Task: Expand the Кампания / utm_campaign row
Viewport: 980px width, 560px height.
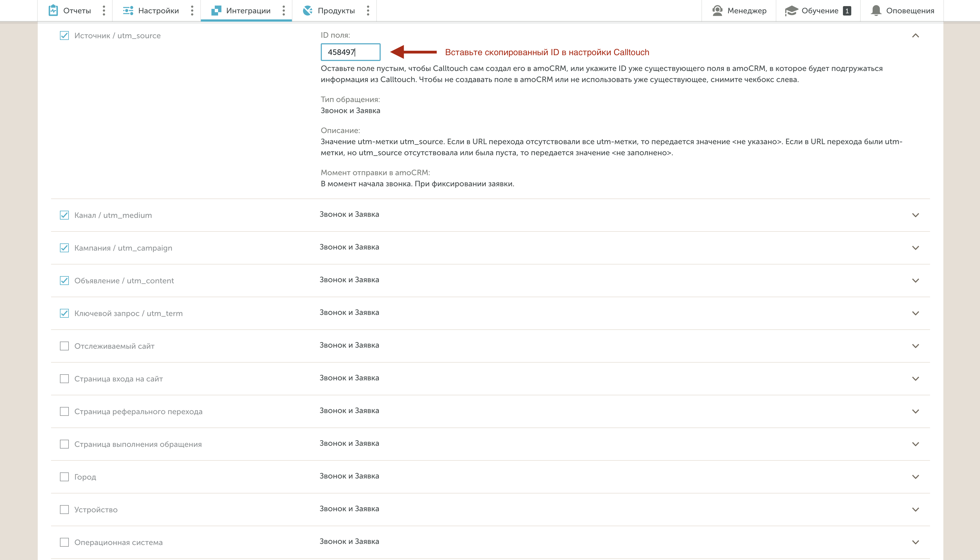Action: (x=915, y=248)
